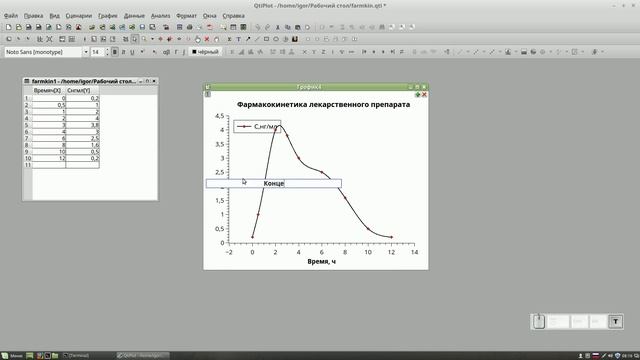Click the layer 1 button in the graph window

[207, 94]
